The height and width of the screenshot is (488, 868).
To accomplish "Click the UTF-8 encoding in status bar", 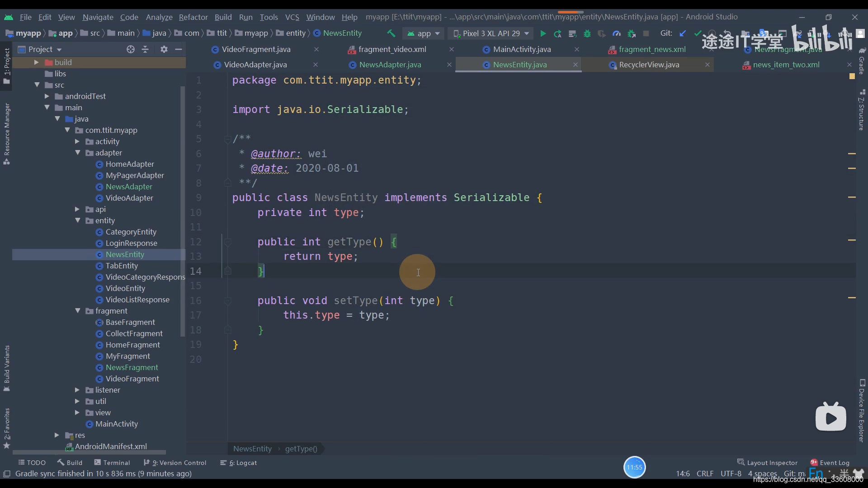I will point(731,474).
